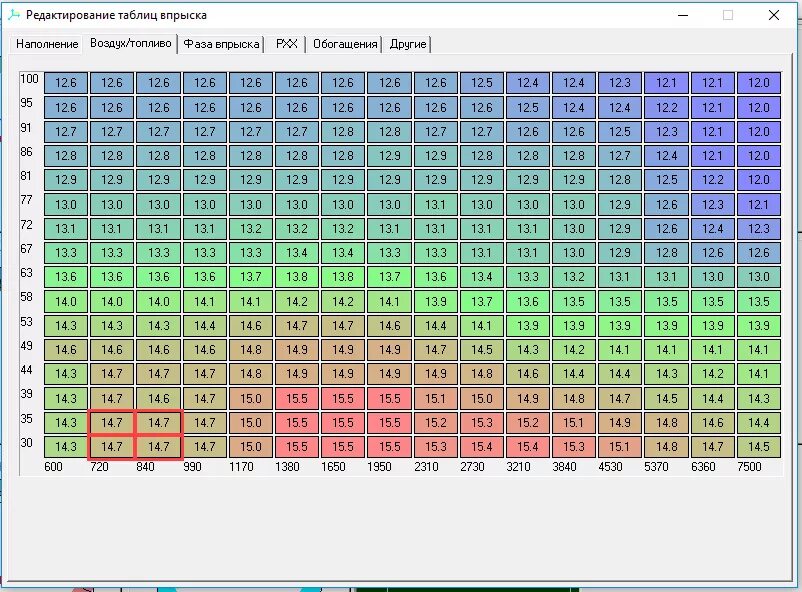Select 13.5 cell at row 58, column 4530
This screenshot has height=592, width=802.
[620, 301]
